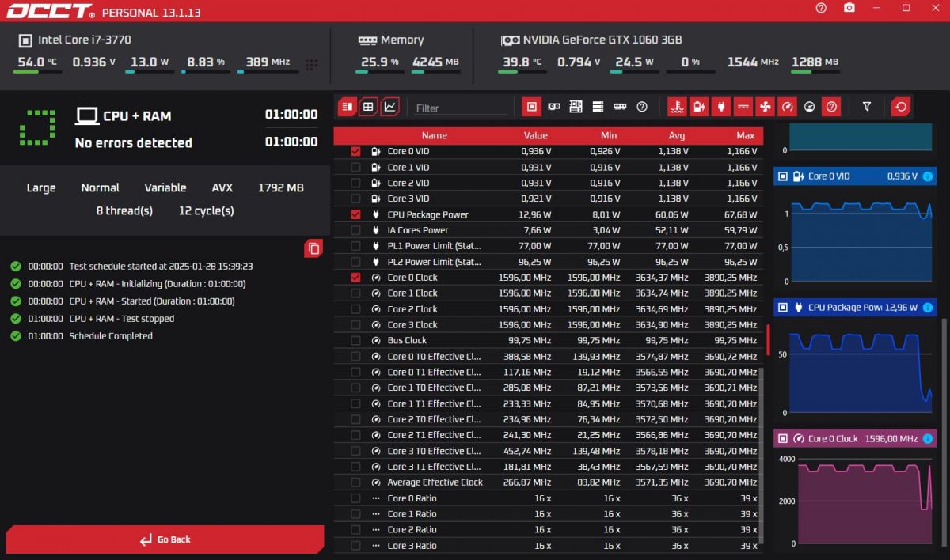Screen dimensions: 950x560
Task: Toggle the fan sensor type filter
Action: (765, 107)
